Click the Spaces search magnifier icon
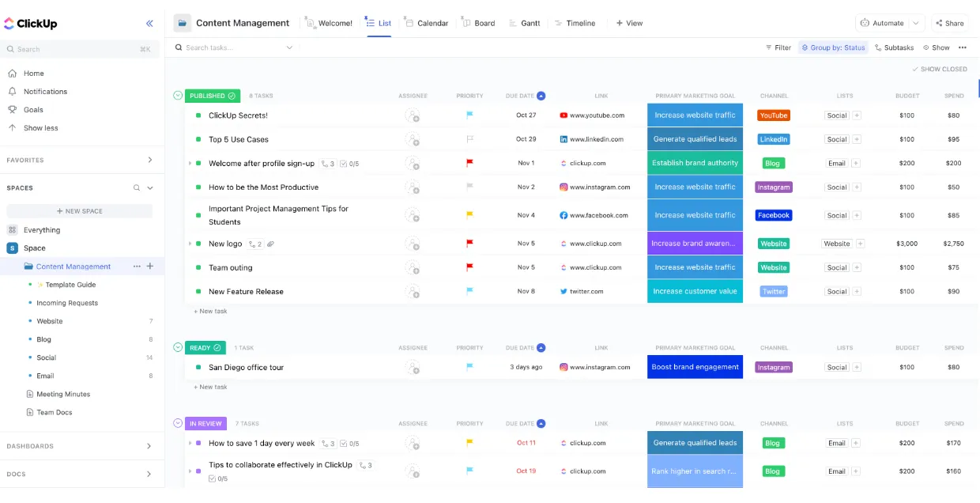The width and height of the screenshot is (980, 503). 137,188
